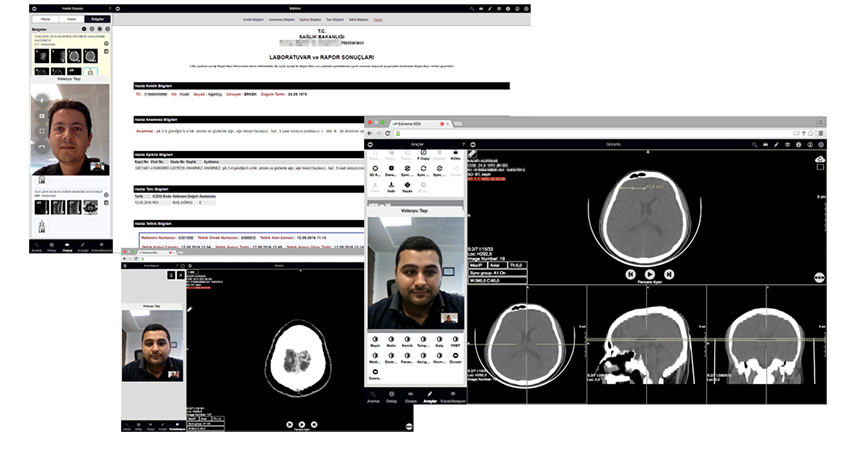Image resolution: width=842 pixels, height=450 pixels.
Task: Apply Beyin window preset
Action: (375, 342)
